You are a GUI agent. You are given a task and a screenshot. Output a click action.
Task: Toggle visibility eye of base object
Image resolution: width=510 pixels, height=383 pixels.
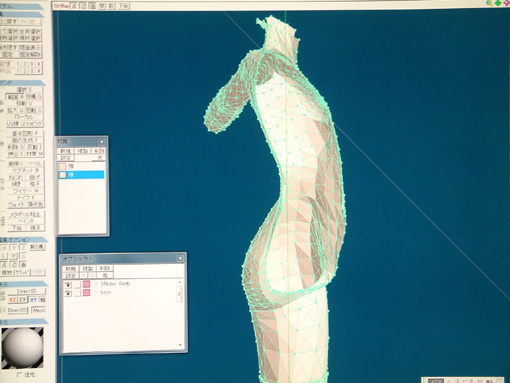click(68, 293)
